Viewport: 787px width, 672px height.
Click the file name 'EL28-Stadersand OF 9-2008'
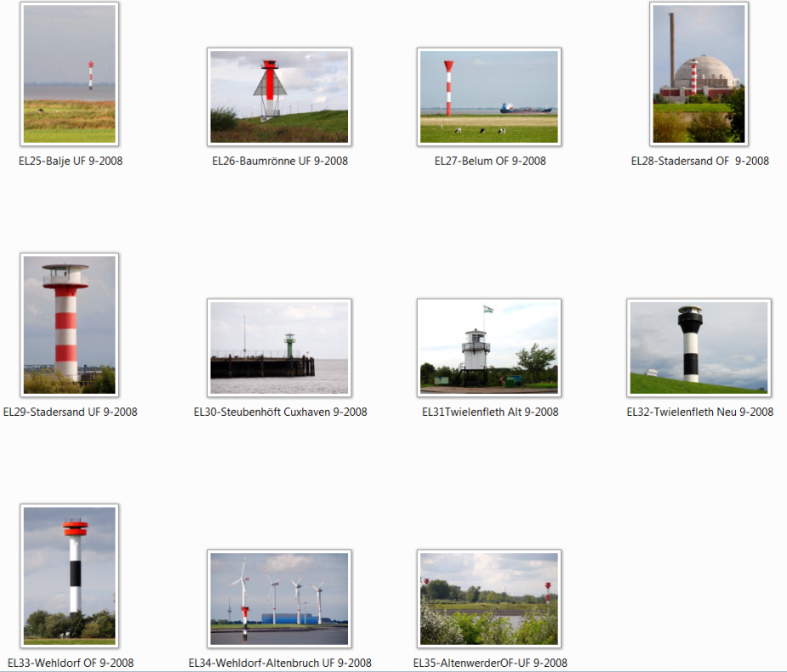(x=699, y=161)
